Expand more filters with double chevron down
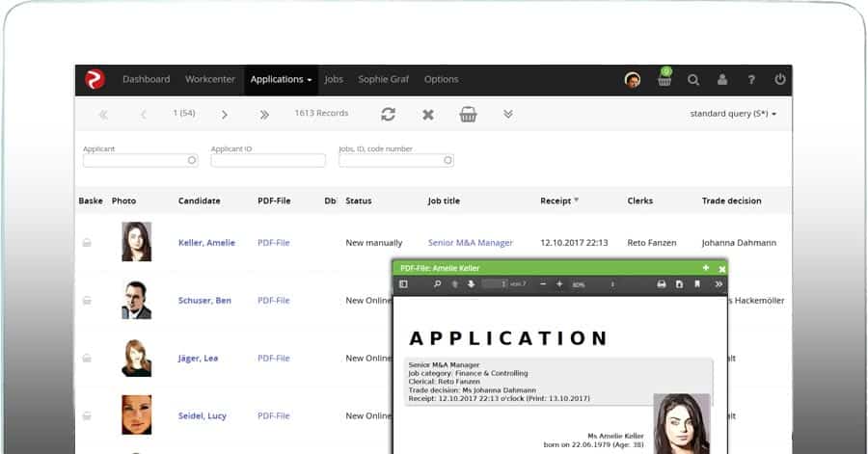The height and width of the screenshot is (454, 868). 508,114
